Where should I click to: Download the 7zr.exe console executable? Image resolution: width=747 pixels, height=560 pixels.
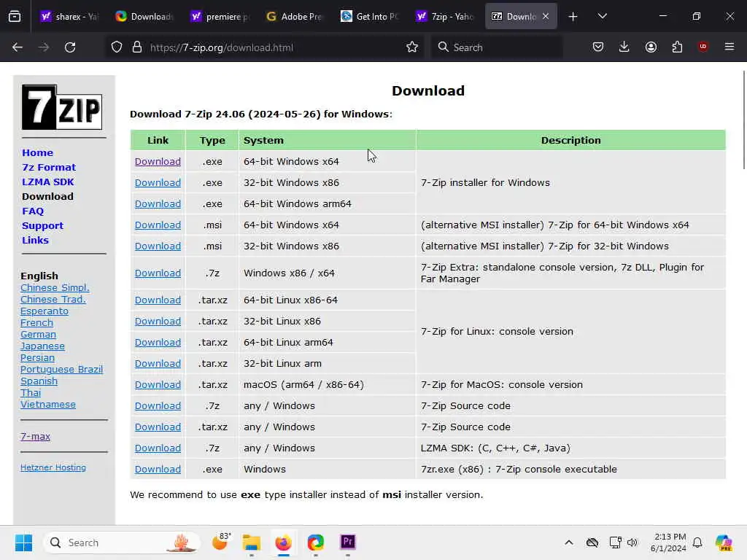tap(158, 470)
